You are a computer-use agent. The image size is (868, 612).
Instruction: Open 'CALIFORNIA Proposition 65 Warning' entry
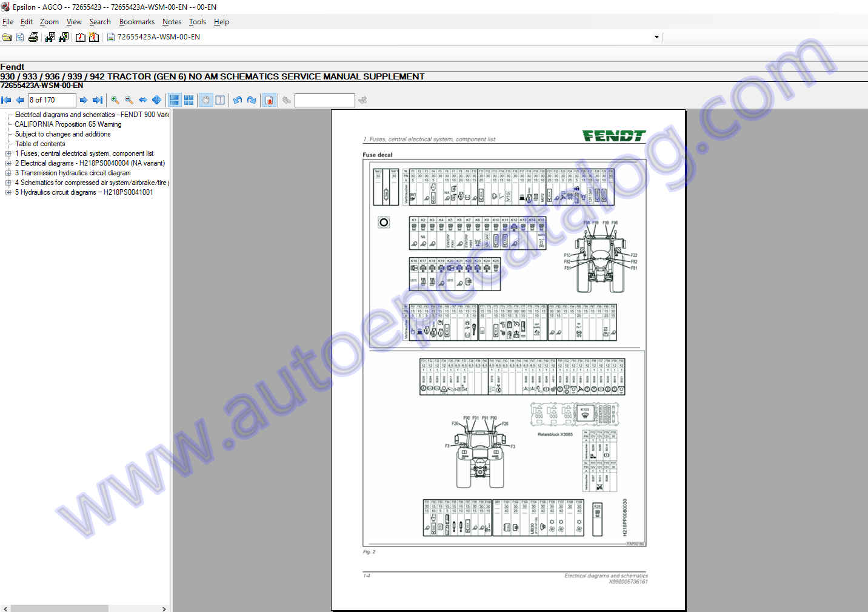point(68,124)
